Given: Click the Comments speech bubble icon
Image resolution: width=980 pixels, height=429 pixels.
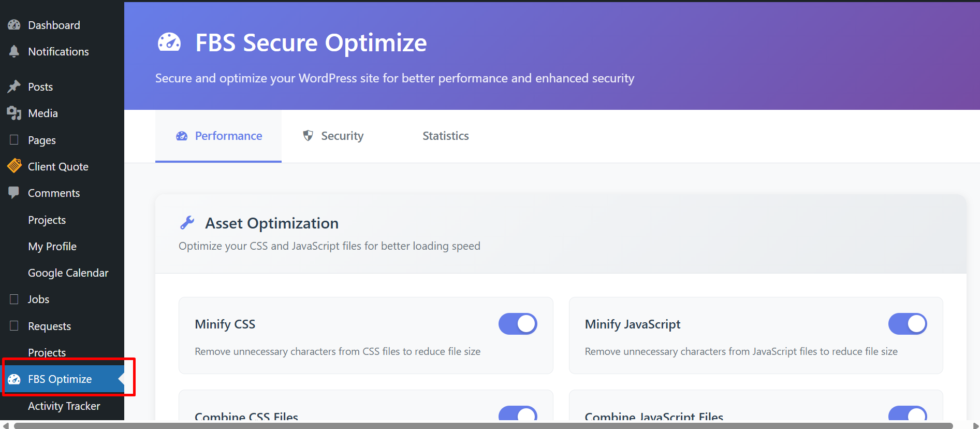Looking at the screenshot, I should 14,193.
